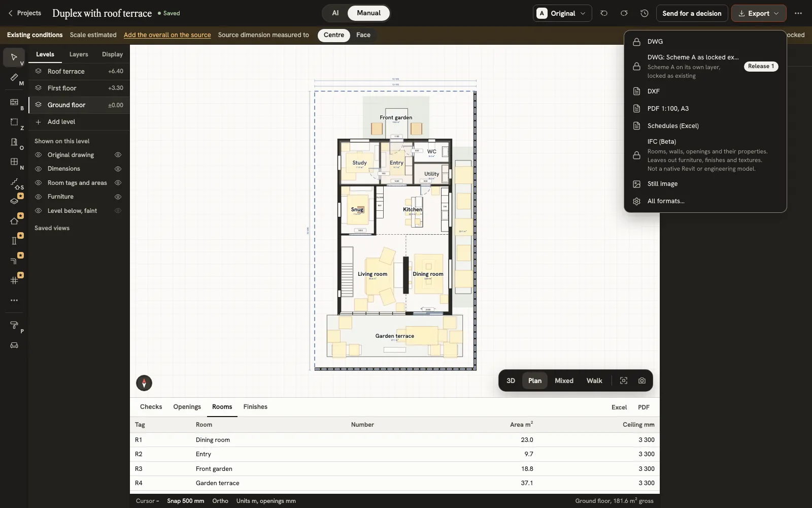
Task: Select the paint roller tool (P)
Action: (x=14, y=325)
